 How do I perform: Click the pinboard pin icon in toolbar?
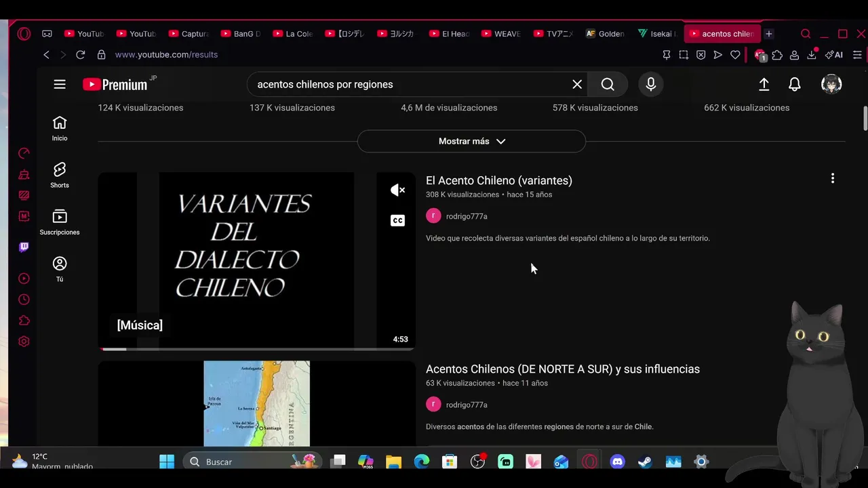click(x=667, y=55)
